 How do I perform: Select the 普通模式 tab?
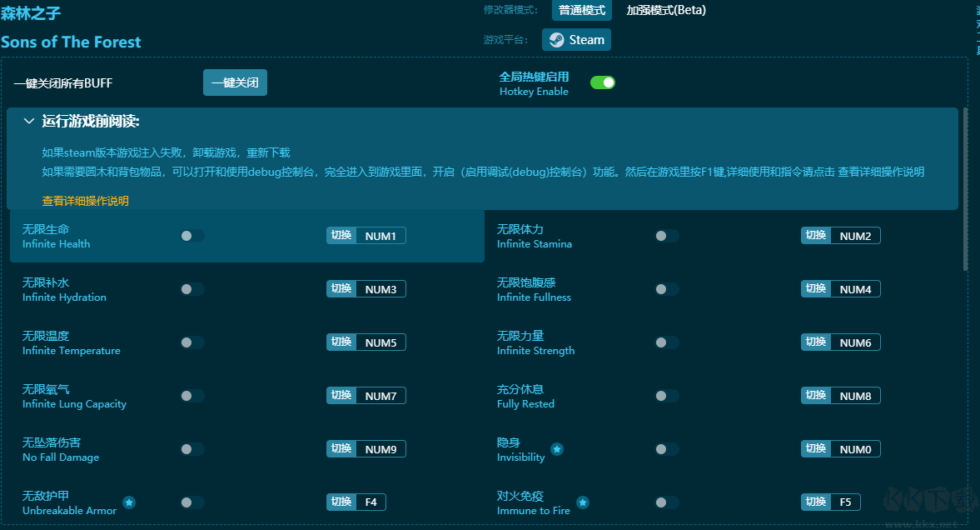pyautogui.click(x=581, y=10)
